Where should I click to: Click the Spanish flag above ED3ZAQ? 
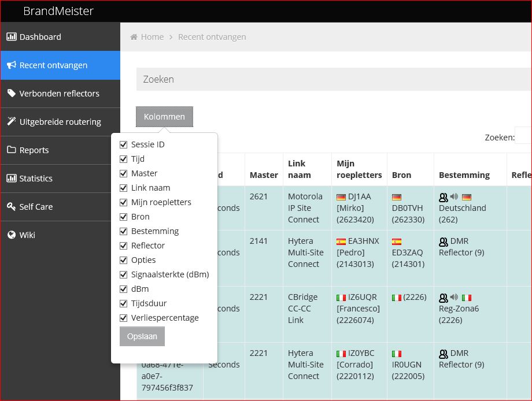(x=396, y=242)
